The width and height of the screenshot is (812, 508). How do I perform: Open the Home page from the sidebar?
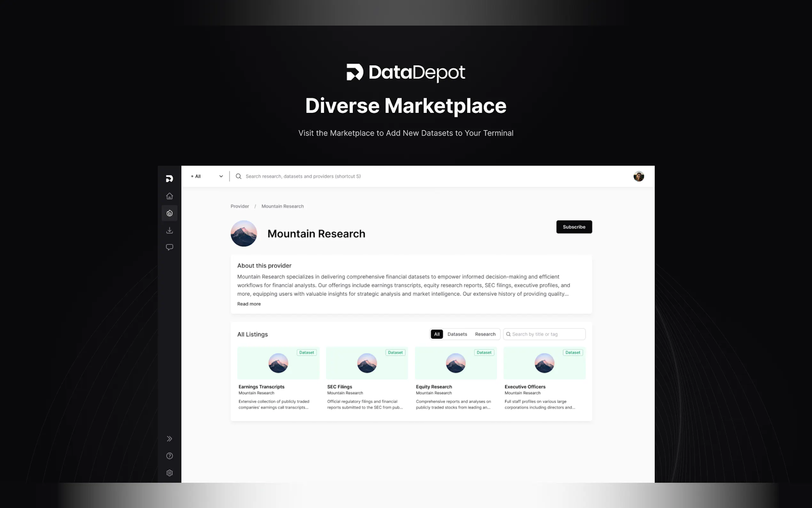pos(169,196)
